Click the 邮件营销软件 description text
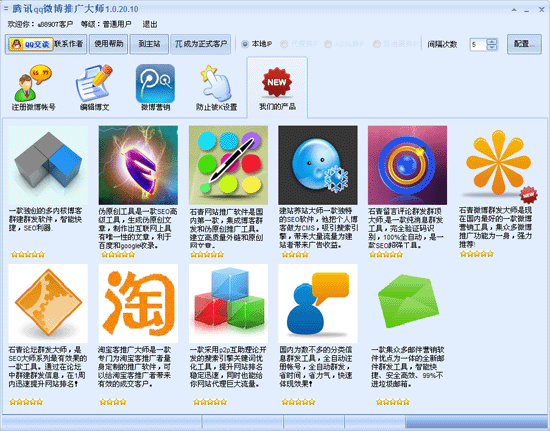This screenshot has height=431, width=550. tap(408, 366)
